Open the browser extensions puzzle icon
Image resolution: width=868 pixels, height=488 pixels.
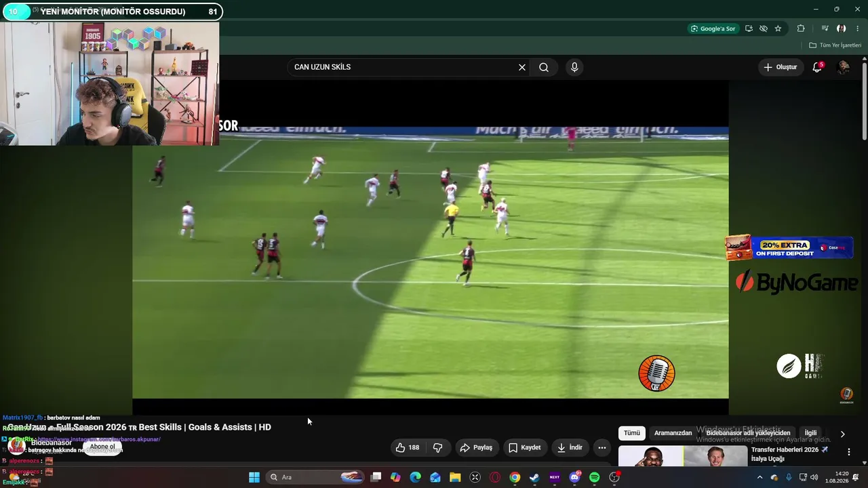(801, 28)
